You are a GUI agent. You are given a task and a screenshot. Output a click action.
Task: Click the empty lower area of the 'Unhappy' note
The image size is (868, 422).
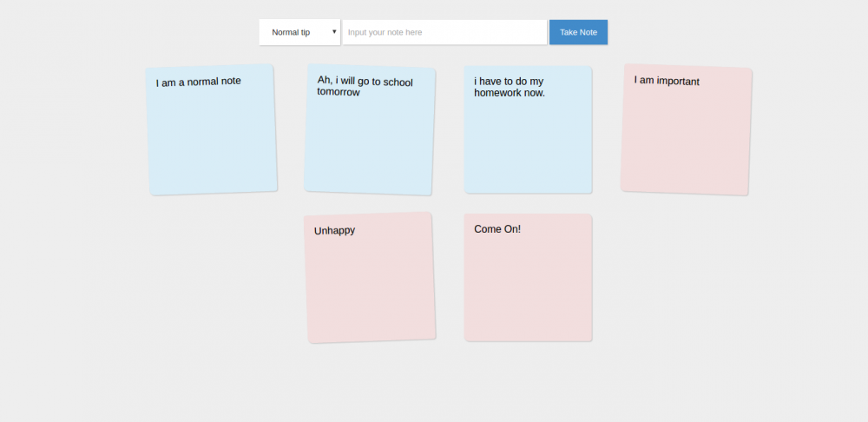click(x=372, y=304)
